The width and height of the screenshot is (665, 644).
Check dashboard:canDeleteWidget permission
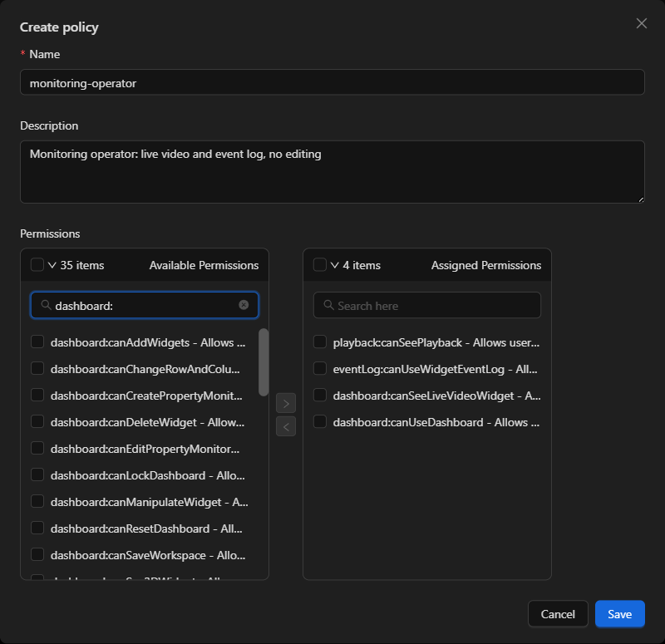click(37, 421)
